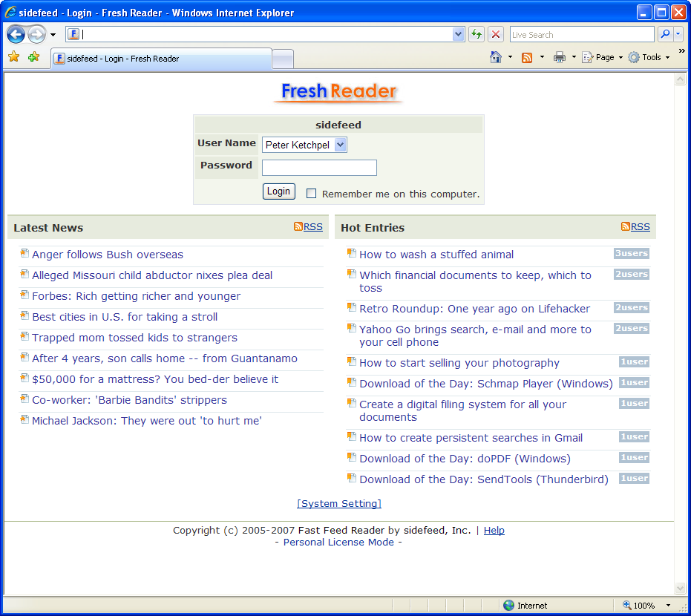Click feed icon beside Anger follows Bush
The width and height of the screenshot is (691, 616).
pos(24,253)
